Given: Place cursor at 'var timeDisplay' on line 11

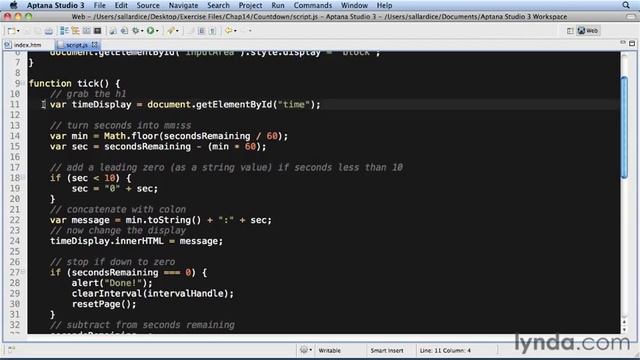Looking at the screenshot, I should (x=91, y=104).
